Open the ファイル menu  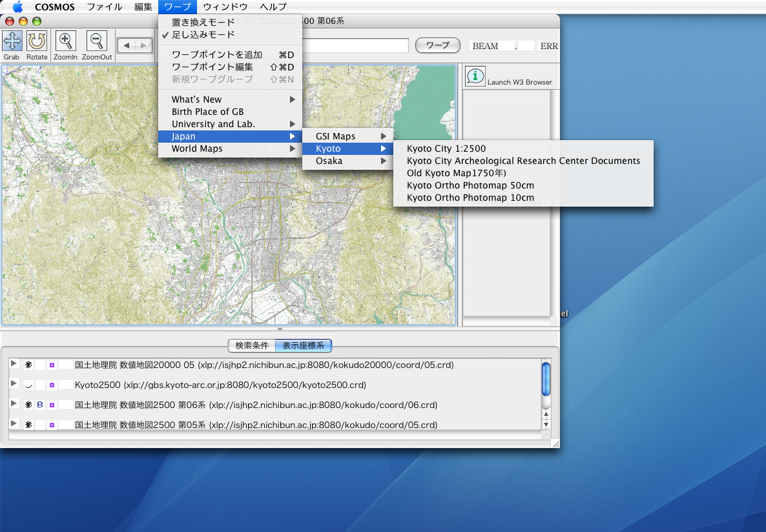[105, 7]
